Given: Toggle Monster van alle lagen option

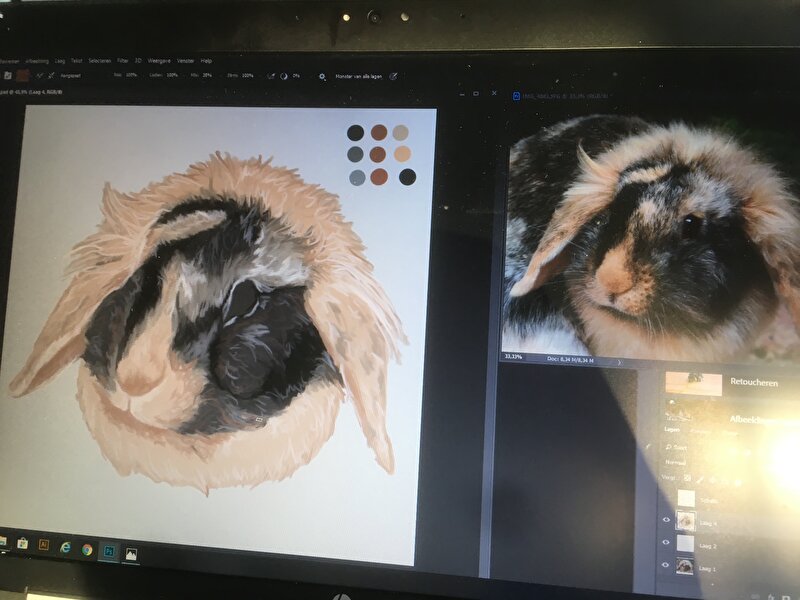Looking at the screenshot, I should click(x=359, y=77).
